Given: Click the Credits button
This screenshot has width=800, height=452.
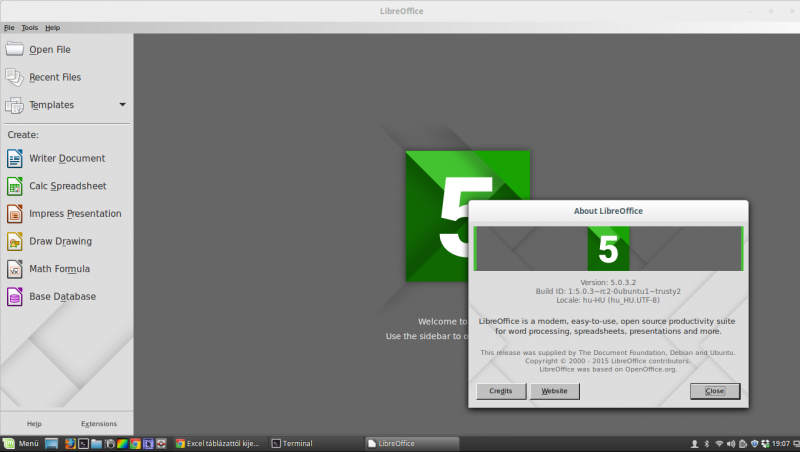Looking at the screenshot, I should 501,391.
